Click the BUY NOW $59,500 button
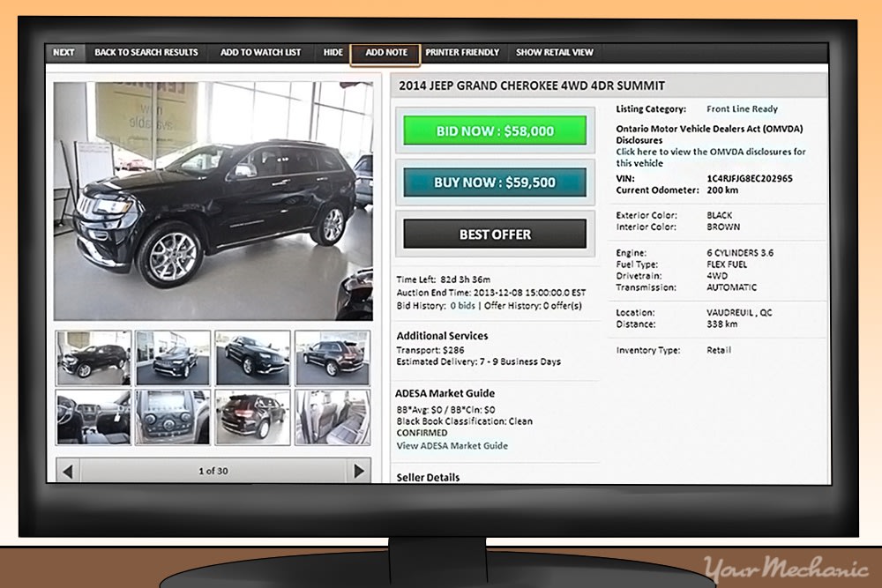This screenshot has height=588, width=882. (495, 182)
